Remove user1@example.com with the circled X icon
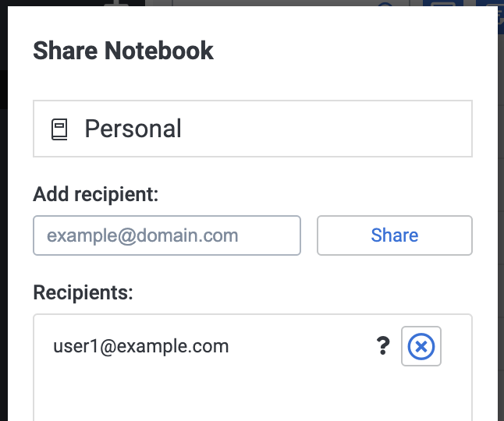The image size is (504, 421). (421, 346)
